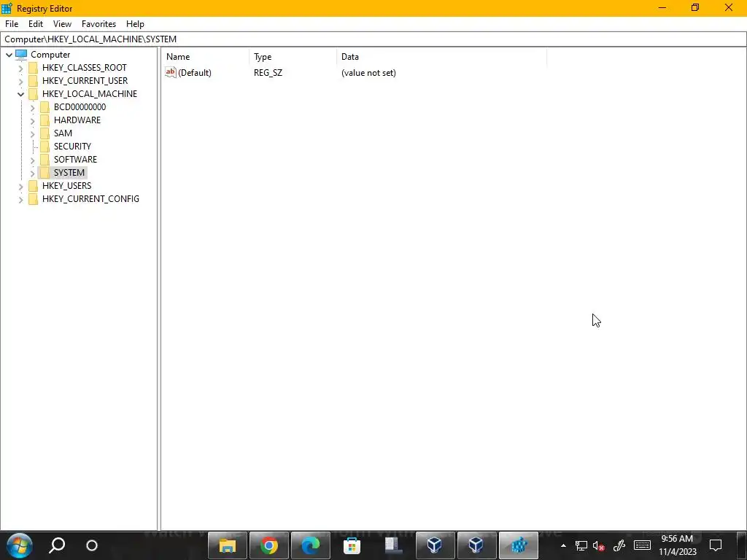Select the Computer root node icon
747x560 pixels.
point(21,55)
